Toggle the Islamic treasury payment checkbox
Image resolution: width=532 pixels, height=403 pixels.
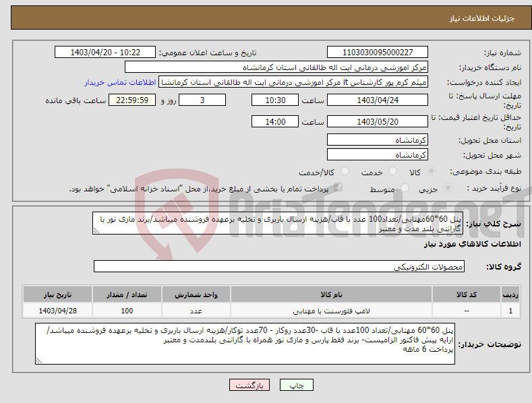click(338, 187)
